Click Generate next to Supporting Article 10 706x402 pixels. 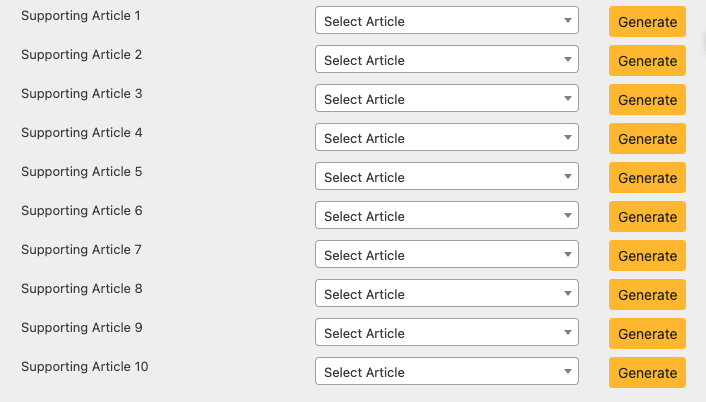coord(647,373)
